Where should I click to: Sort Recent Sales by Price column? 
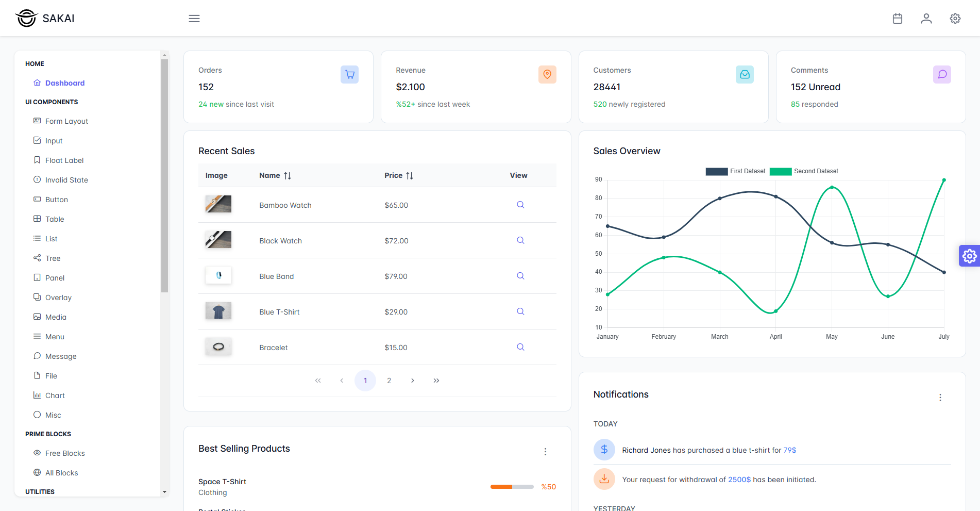(x=410, y=176)
